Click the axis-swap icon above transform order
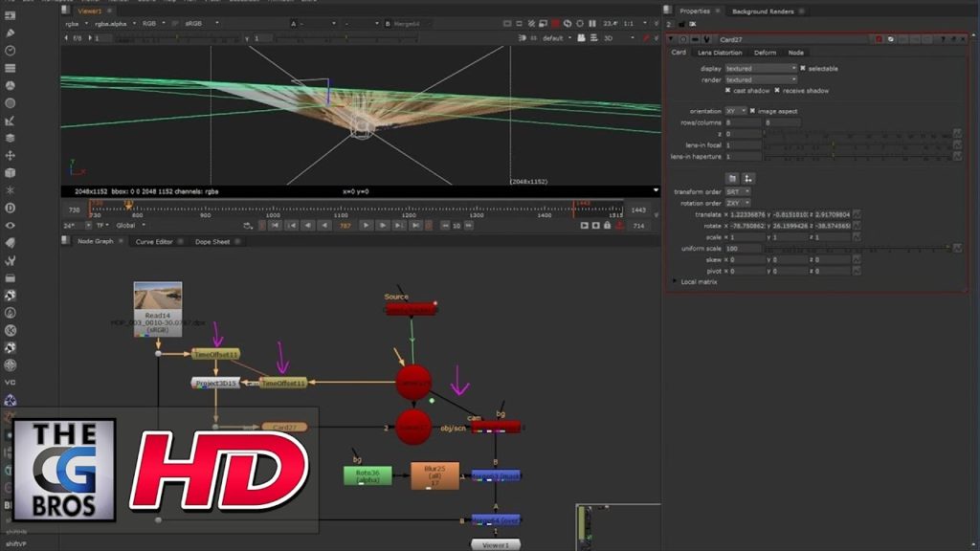The height and width of the screenshot is (551, 980). click(748, 178)
